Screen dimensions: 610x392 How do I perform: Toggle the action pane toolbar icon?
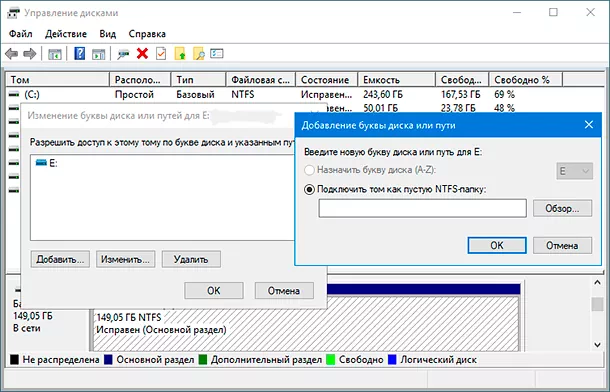[x=98, y=54]
